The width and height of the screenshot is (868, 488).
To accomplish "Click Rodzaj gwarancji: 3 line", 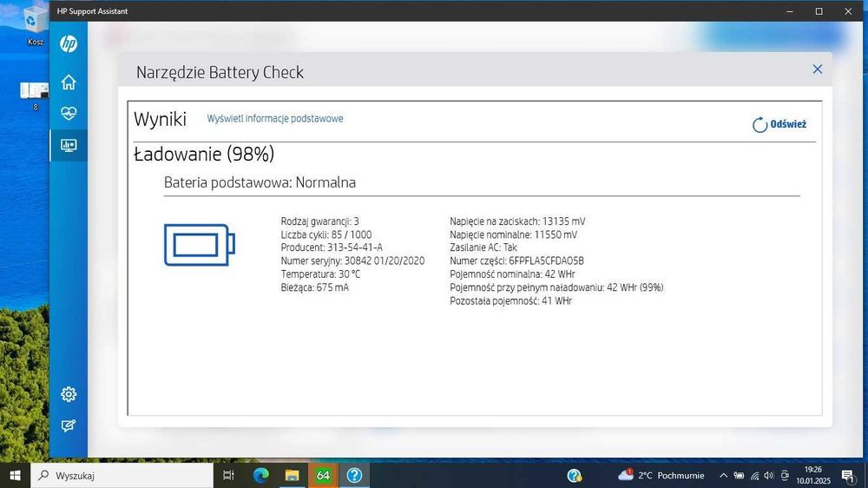I will pyautogui.click(x=319, y=221).
